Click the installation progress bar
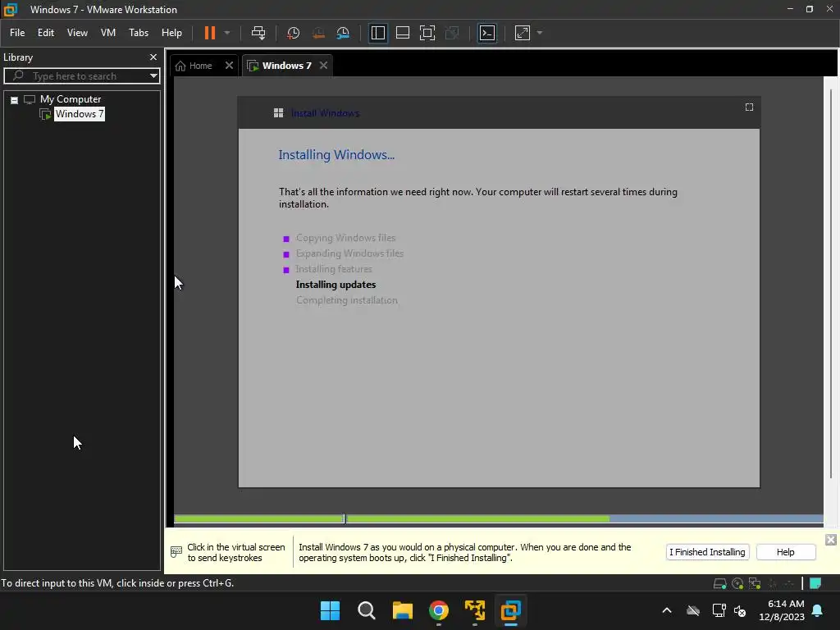Screen dimensions: 840x630 (498, 518)
